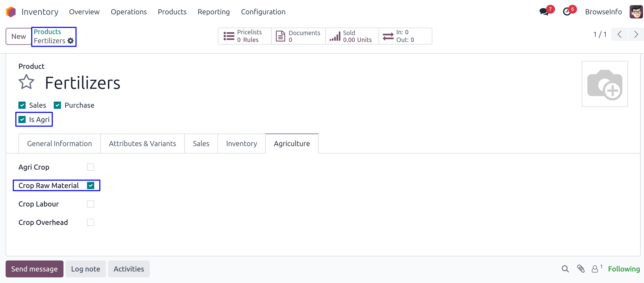644x283 pixels.
Task: Open the Configuration menu
Action: click(263, 12)
